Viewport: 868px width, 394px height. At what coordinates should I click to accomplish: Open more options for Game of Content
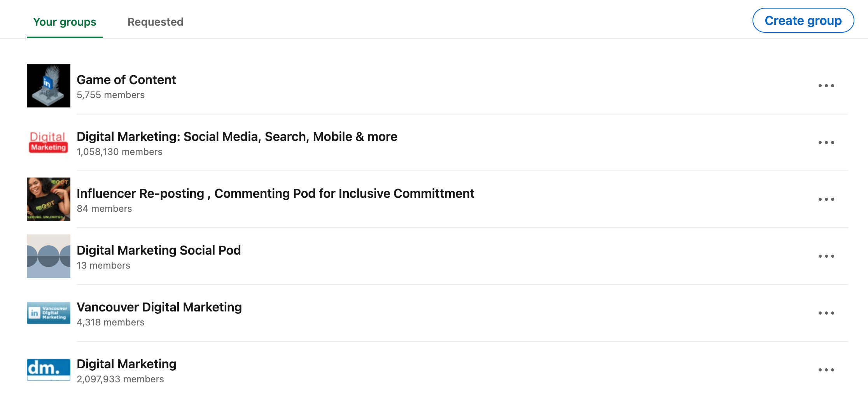[826, 86]
